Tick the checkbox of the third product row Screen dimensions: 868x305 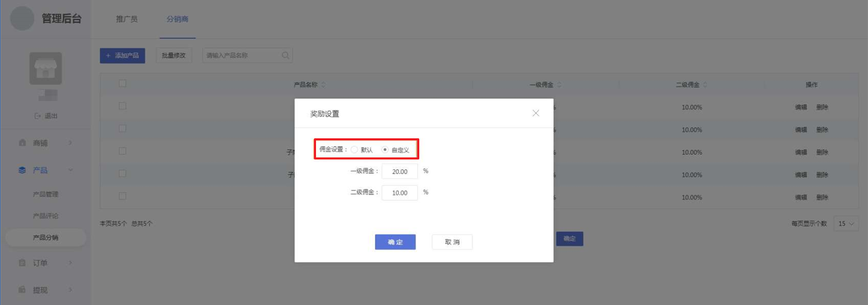[122, 151]
